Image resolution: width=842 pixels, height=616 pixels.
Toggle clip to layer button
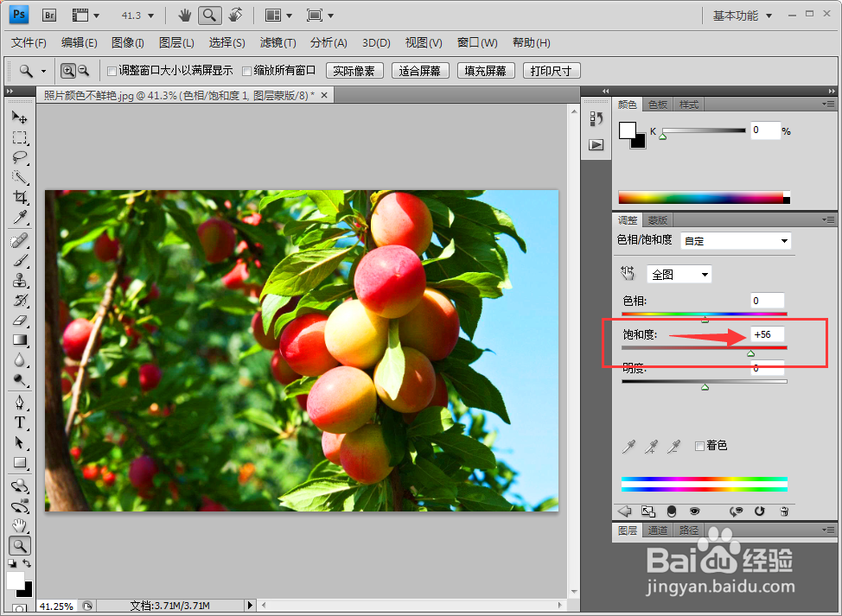pos(671,511)
